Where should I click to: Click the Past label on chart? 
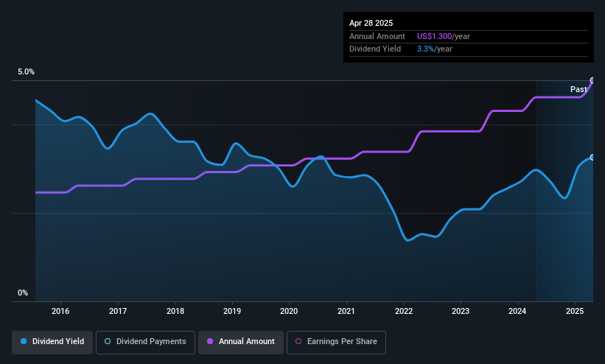[578, 90]
